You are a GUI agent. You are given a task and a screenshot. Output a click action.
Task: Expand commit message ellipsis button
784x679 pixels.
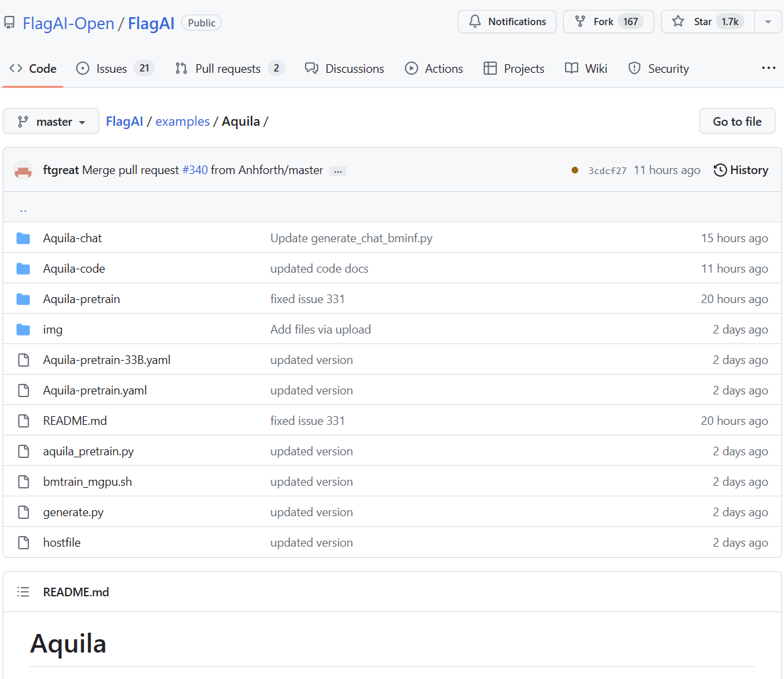coord(338,171)
